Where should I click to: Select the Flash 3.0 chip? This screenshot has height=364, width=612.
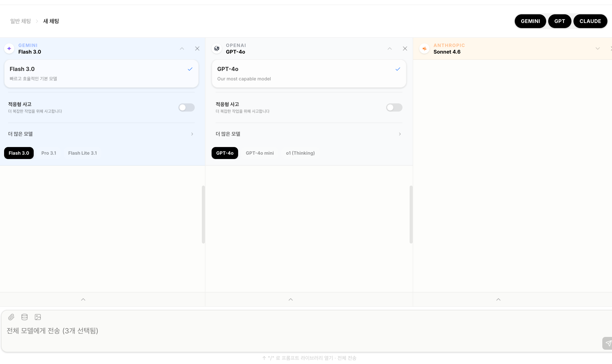point(19,153)
